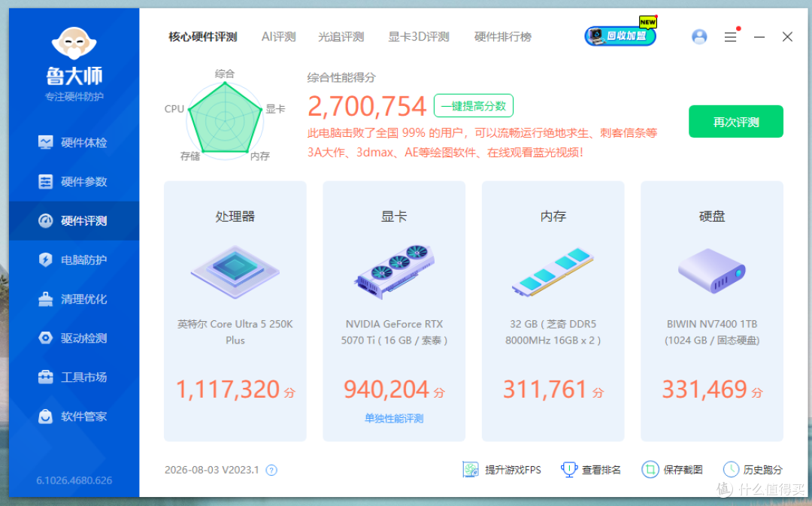Image resolution: width=812 pixels, height=506 pixels.
Task: Switch to the AI评测 tab
Action: pyautogui.click(x=279, y=37)
